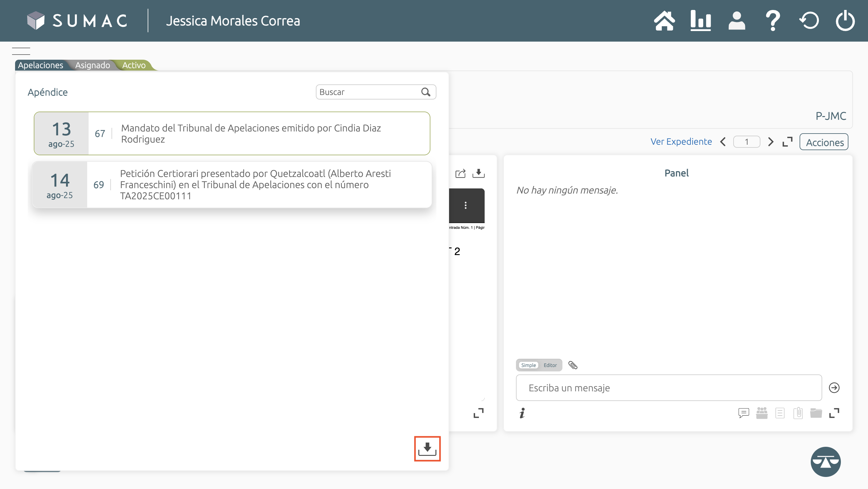Open help question mark icon
The height and width of the screenshot is (489, 868).
[773, 21]
